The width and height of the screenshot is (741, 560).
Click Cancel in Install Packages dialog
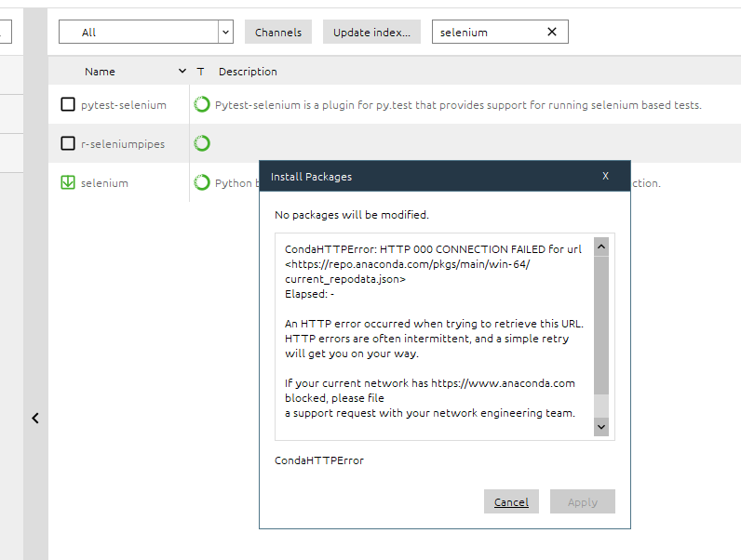point(511,501)
